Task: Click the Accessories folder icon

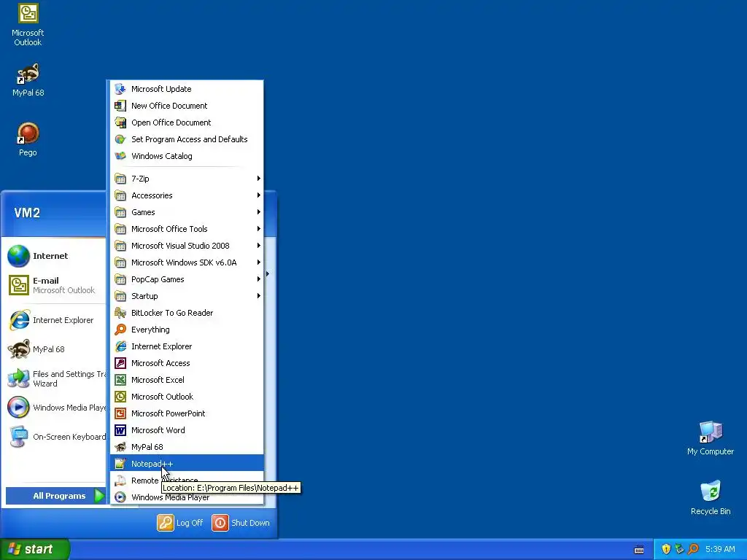Action: 120,195
